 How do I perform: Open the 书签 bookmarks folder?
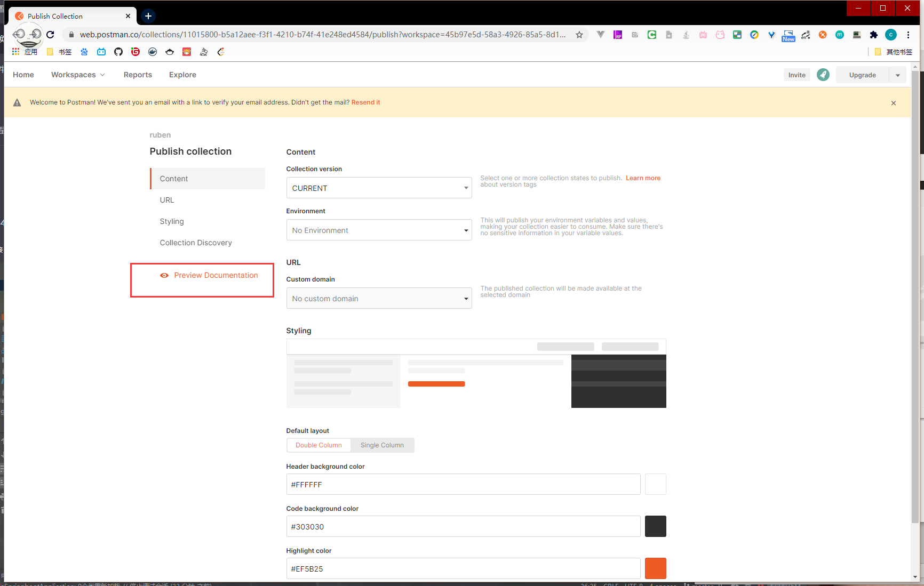pyautogui.click(x=59, y=52)
